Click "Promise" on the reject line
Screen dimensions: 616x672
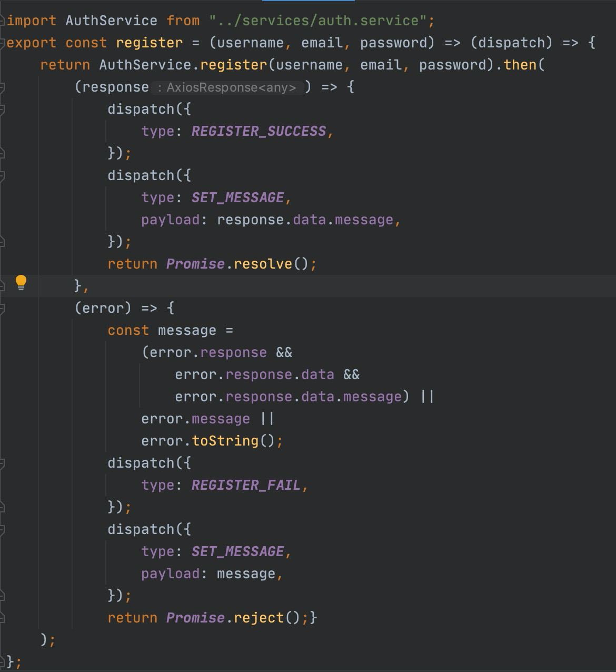click(x=195, y=618)
